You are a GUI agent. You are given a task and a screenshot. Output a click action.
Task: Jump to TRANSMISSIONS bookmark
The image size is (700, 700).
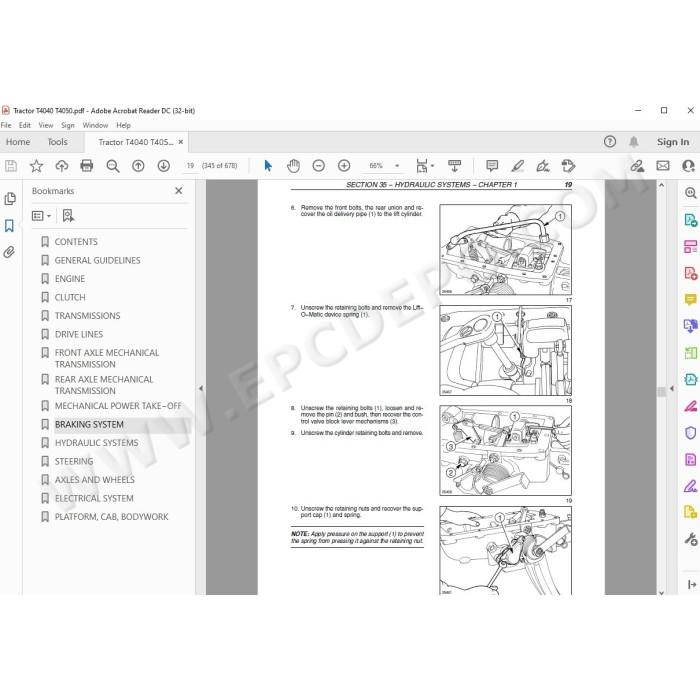point(88,316)
